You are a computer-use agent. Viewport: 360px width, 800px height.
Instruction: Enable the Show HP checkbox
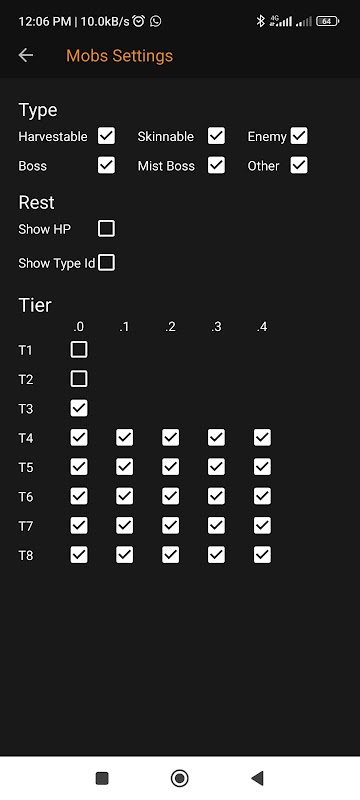106,229
